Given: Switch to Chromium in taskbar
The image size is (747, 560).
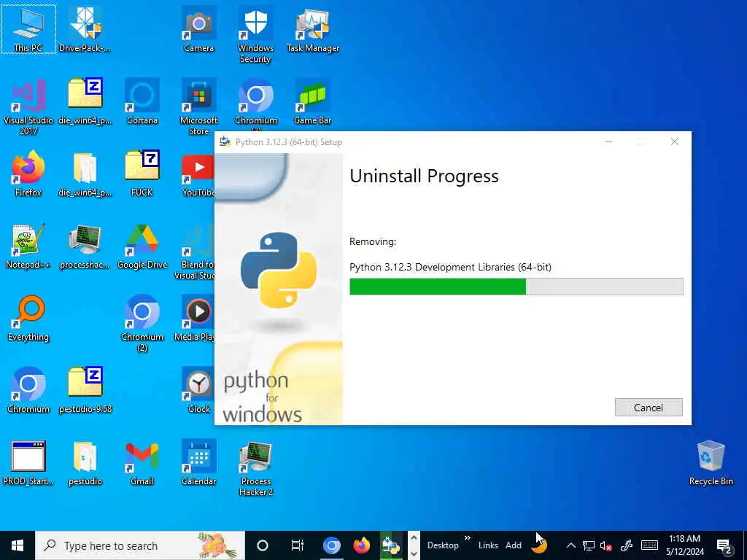Looking at the screenshot, I should tap(332, 545).
